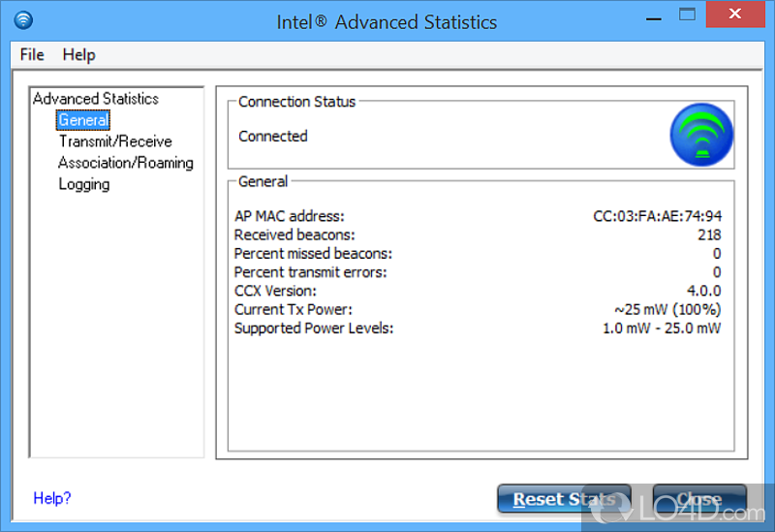Click the Supported Power Levels range value

[x=661, y=328]
